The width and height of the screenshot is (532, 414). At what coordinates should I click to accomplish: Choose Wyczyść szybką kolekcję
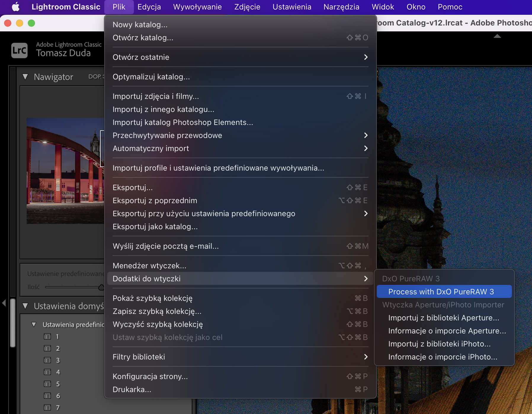click(x=240, y=324)
